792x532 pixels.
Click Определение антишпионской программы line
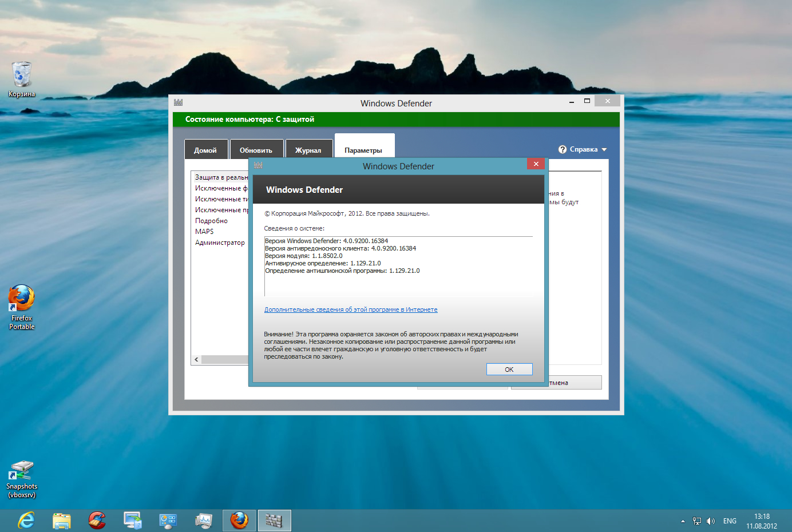[342, 271]
